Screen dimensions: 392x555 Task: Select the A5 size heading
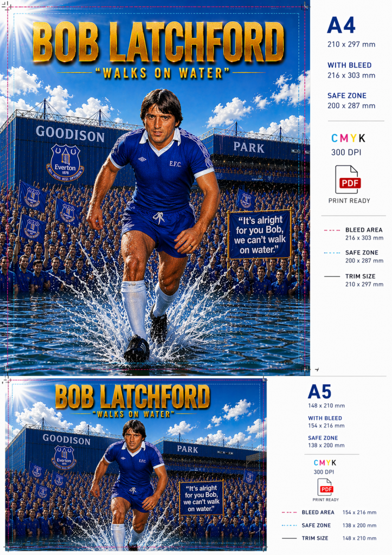tap(319, 392)
